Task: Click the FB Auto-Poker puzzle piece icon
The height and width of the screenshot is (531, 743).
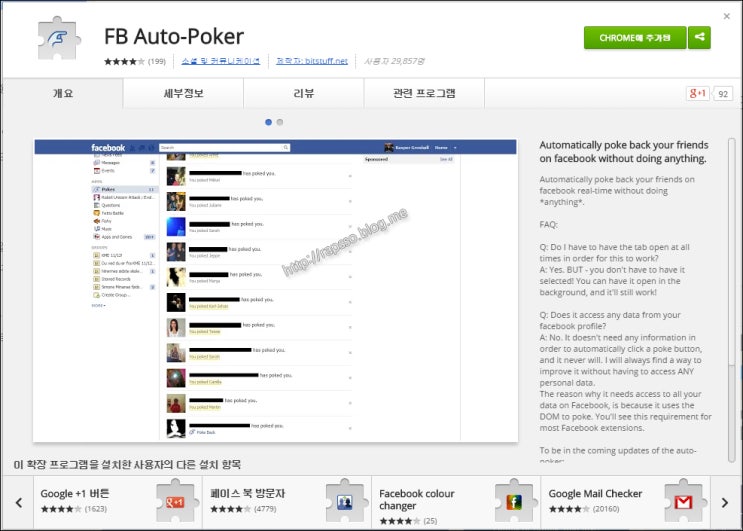Action: point(59,38)
